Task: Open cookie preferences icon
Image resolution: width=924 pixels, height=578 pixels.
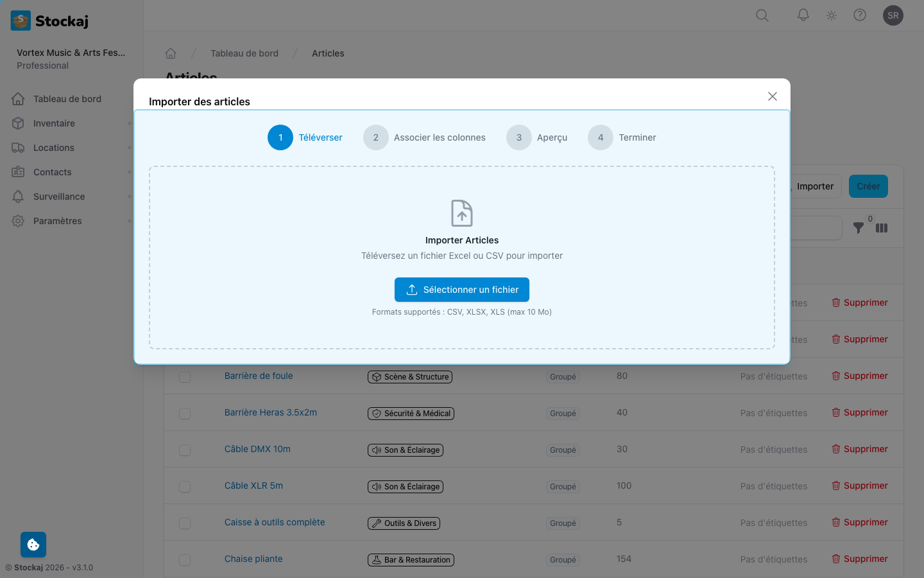Action: pyautogui.click(x=33, y=545)
